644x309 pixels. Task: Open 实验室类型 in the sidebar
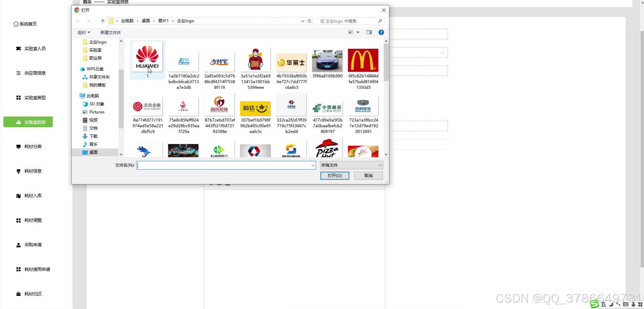click(x=31, y=98)
